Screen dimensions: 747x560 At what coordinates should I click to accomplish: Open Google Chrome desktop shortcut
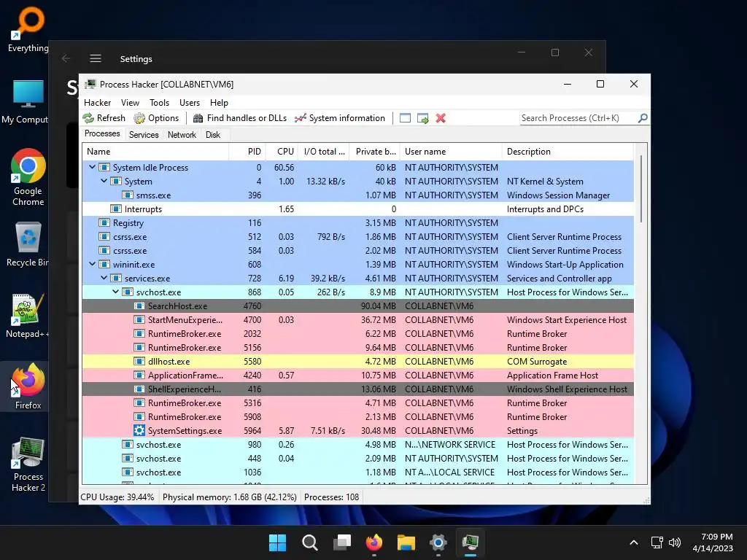[x=28, y=177]
